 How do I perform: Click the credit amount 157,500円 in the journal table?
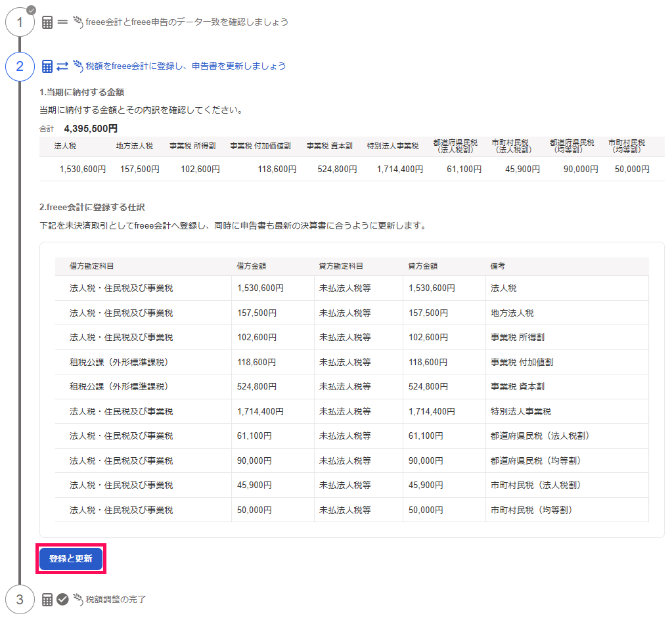428,313
